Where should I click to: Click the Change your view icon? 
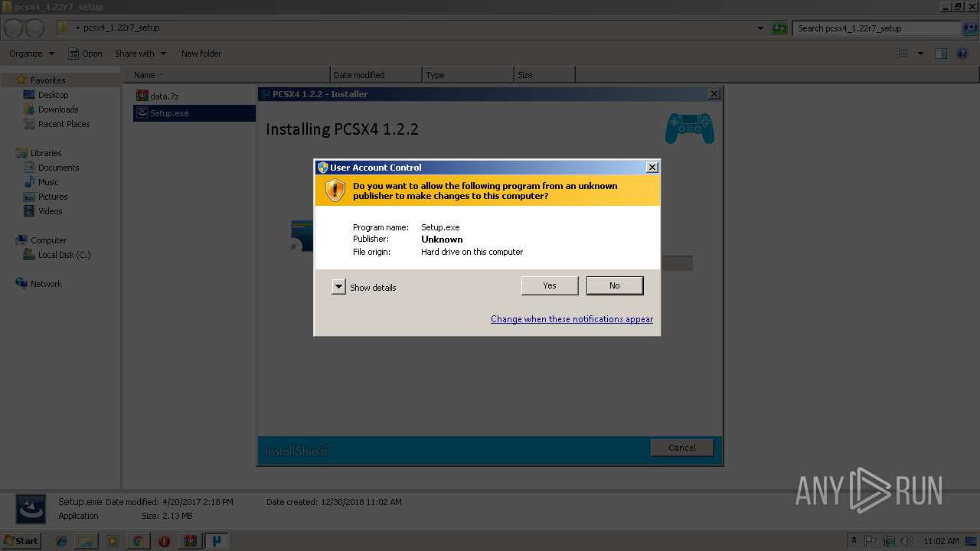(x=901, y=54)
